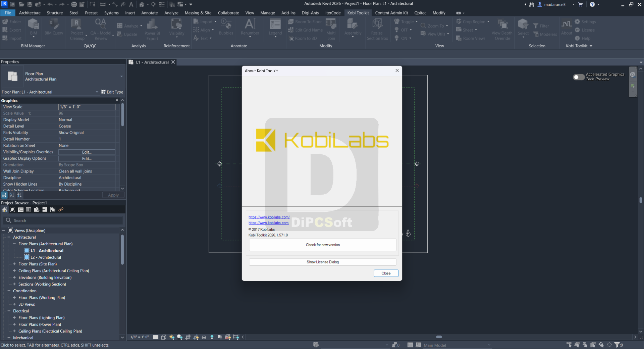This screenshot has width=644, height=349.
Task: Click Show License Dialog button
Action: [323, 262]
